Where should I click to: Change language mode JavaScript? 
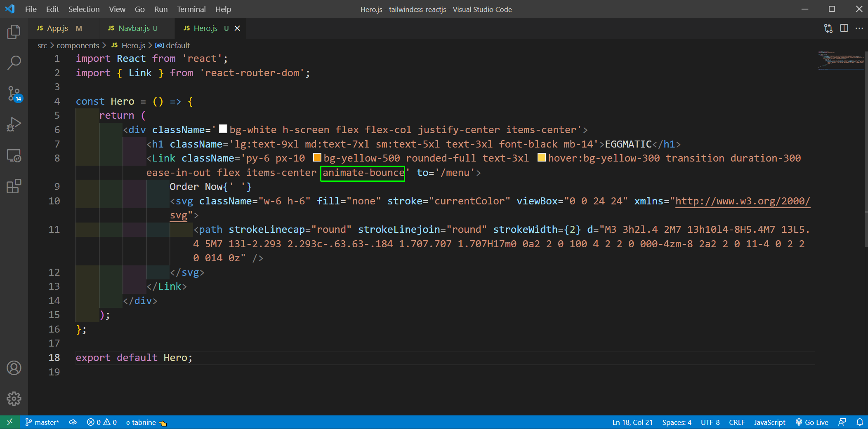pyautogui.click(x=770, y=422)
